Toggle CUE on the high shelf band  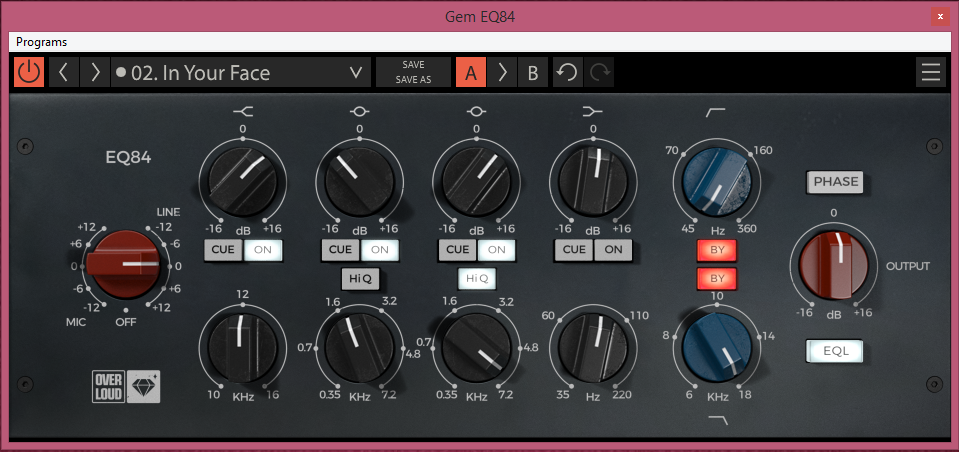224,250
